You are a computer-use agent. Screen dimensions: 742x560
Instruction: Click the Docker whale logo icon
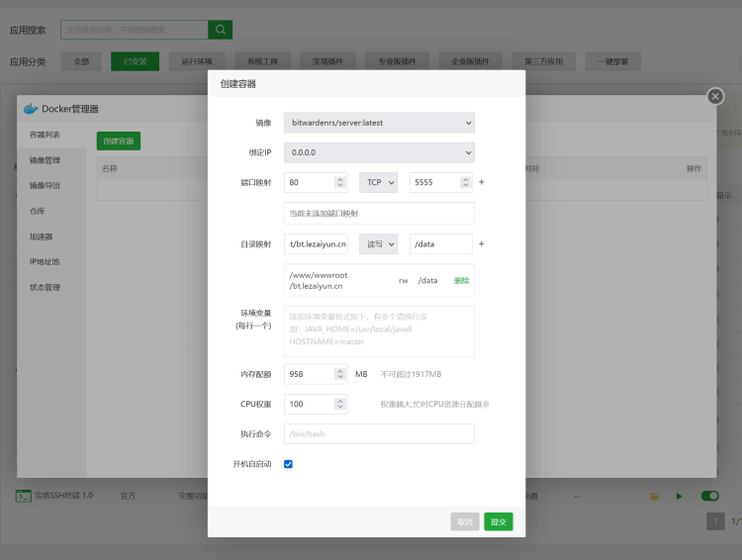(x=31, y=109)
